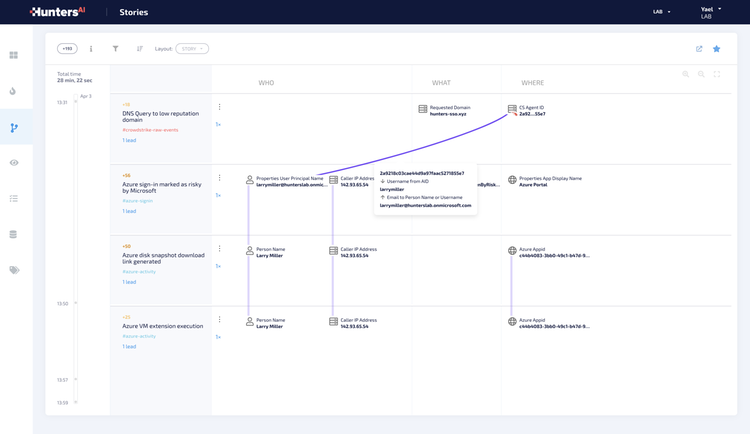Click Larry Miller name in VM extension row
The width and height of the screenshot is (750, 434).
269,327
